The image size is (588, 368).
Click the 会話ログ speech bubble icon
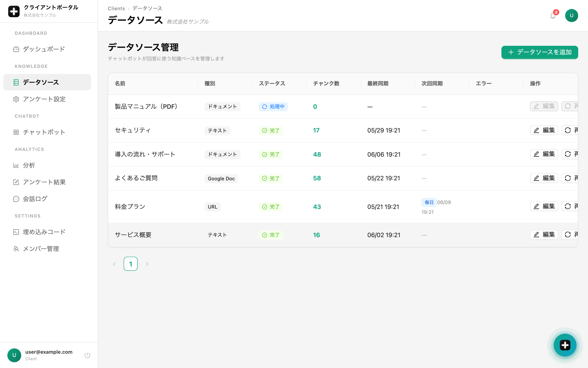click(x=16, y=199)
